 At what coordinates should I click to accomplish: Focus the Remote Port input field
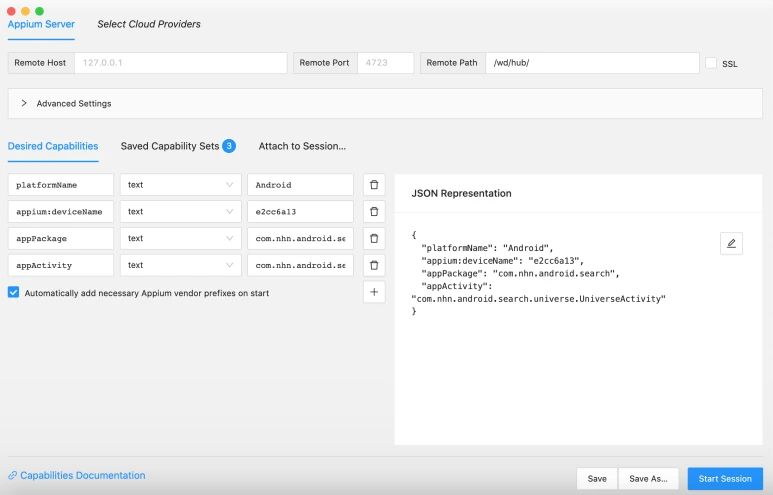[x=385, y=63]
